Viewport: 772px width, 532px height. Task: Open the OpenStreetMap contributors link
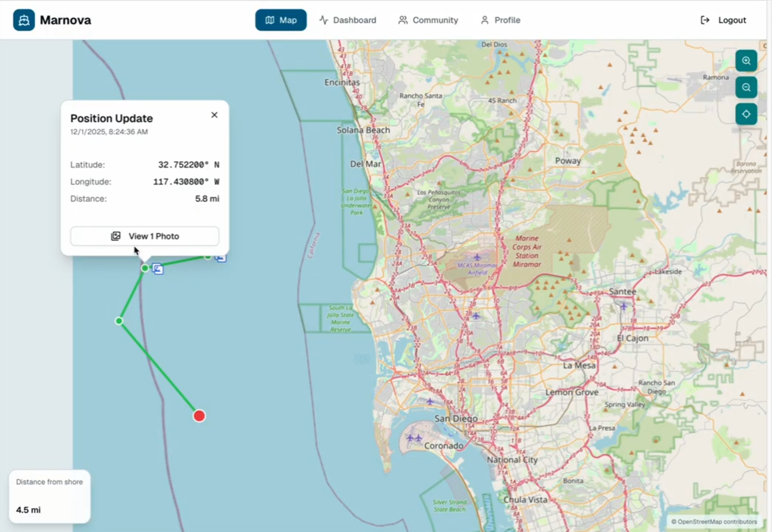(714, 522)
